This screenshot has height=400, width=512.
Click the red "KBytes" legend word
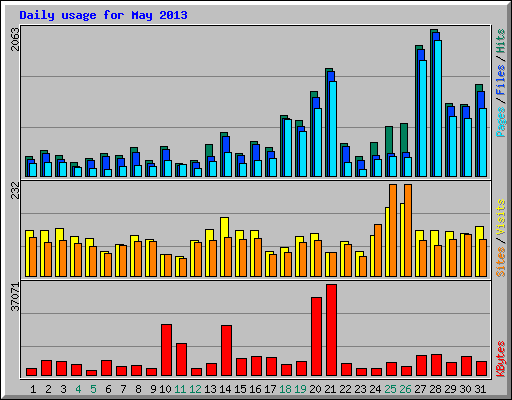tap(501, 359)
